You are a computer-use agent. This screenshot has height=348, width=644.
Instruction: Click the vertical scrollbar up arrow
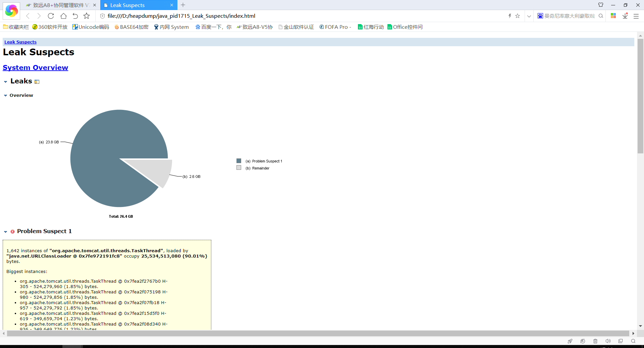coord(640,35)
